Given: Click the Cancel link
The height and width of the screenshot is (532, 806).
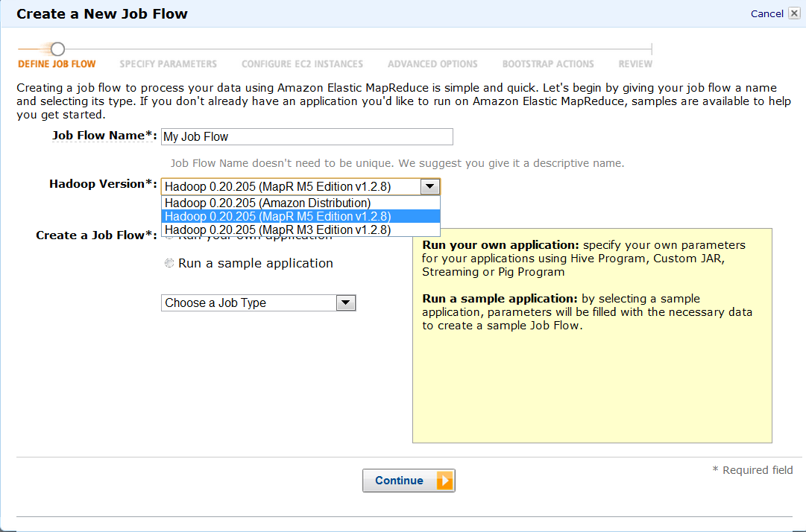Looking at the screenshot, I should click(766, 14).
